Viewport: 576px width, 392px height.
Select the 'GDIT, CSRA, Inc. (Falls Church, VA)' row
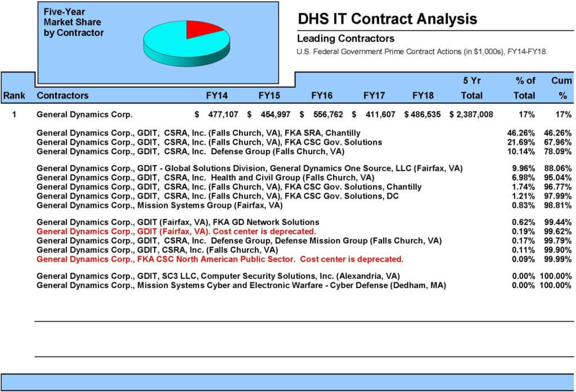157,250
